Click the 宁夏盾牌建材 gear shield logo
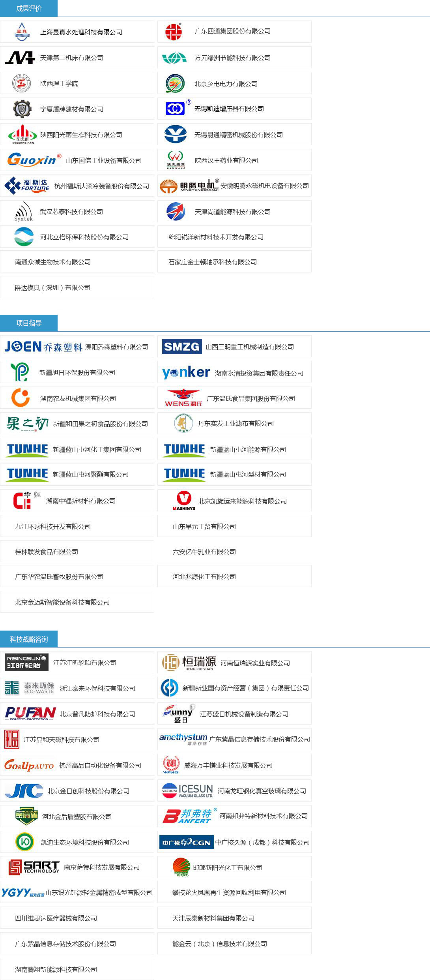This screenshot has width=430, height=980. (22, 109)
